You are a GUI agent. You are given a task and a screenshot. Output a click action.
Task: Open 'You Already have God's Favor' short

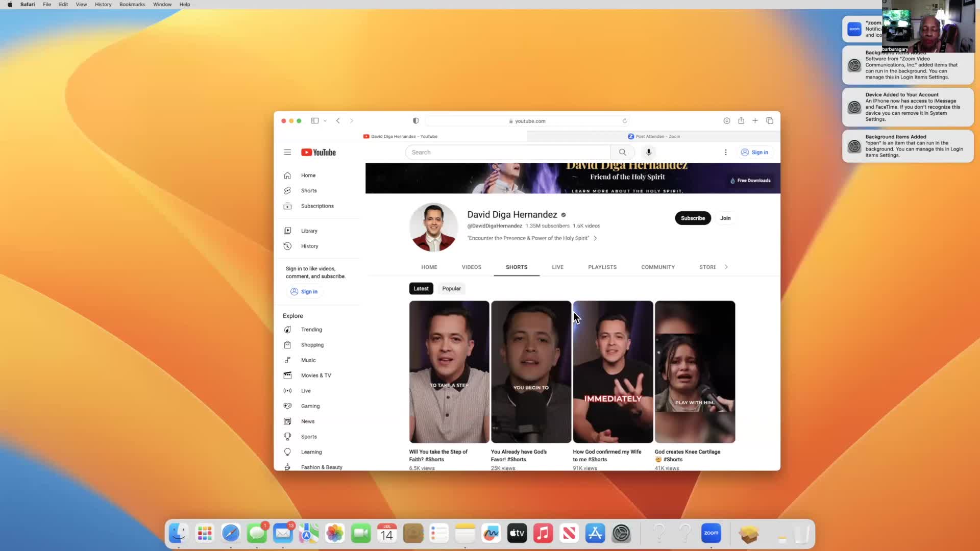click(531, 372)
